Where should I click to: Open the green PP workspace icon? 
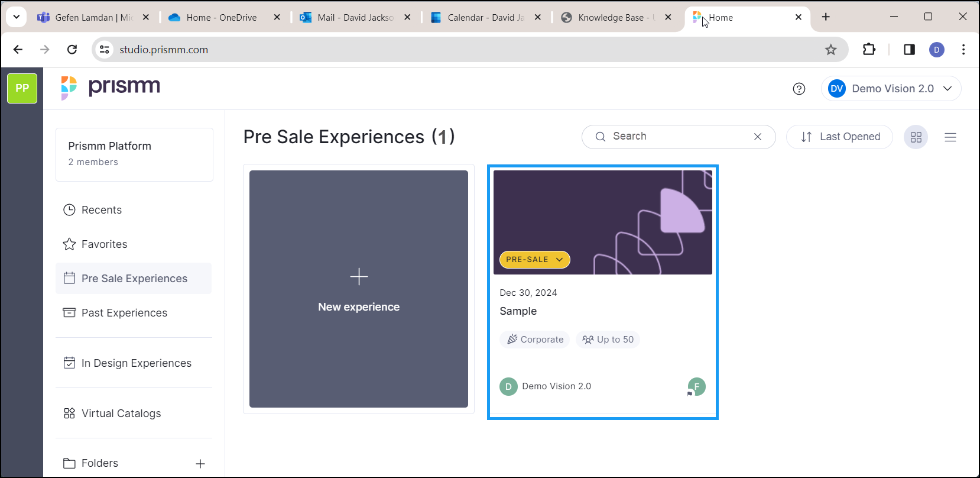click(x=22, y=88)
